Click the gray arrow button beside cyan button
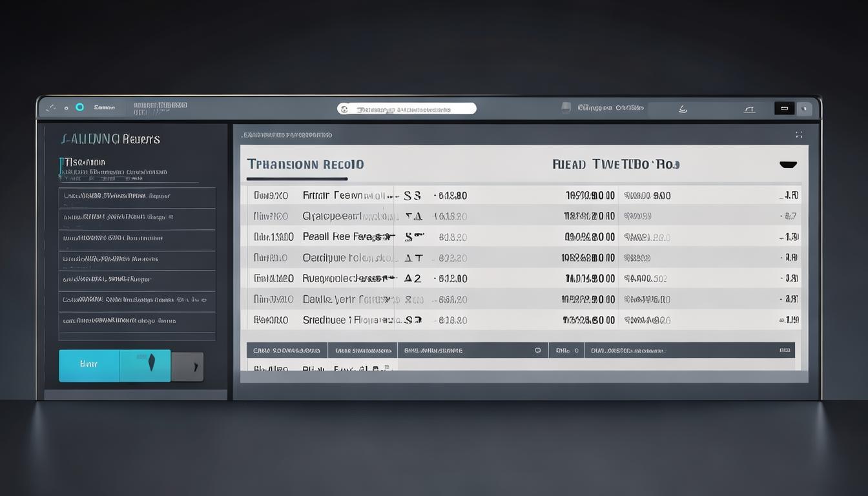 [188, 367]
